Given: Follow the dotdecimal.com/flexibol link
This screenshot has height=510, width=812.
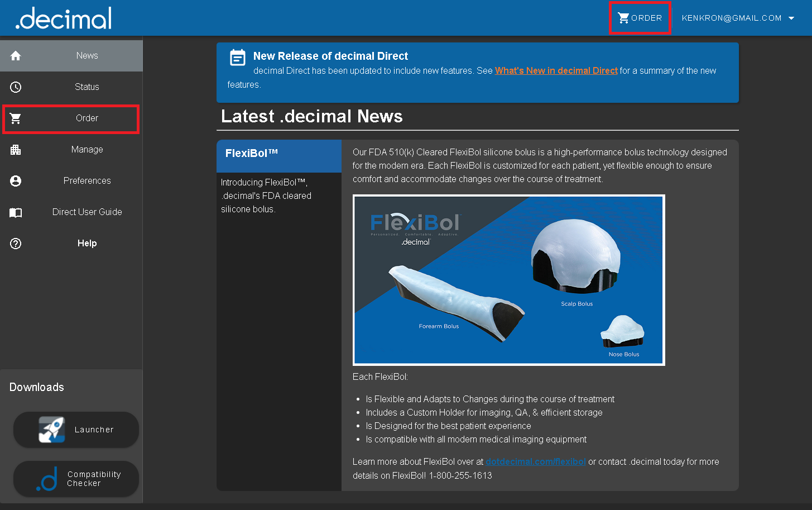Looking at the screenshot, I should pyautogui.click(x=535, y=461).
